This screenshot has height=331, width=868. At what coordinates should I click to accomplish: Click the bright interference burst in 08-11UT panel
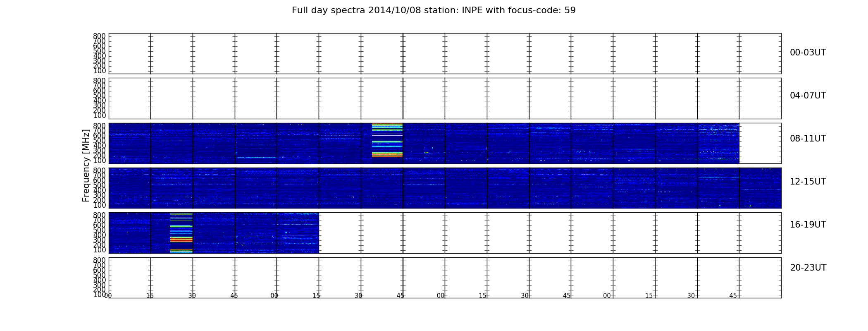(x=387, y=140)
